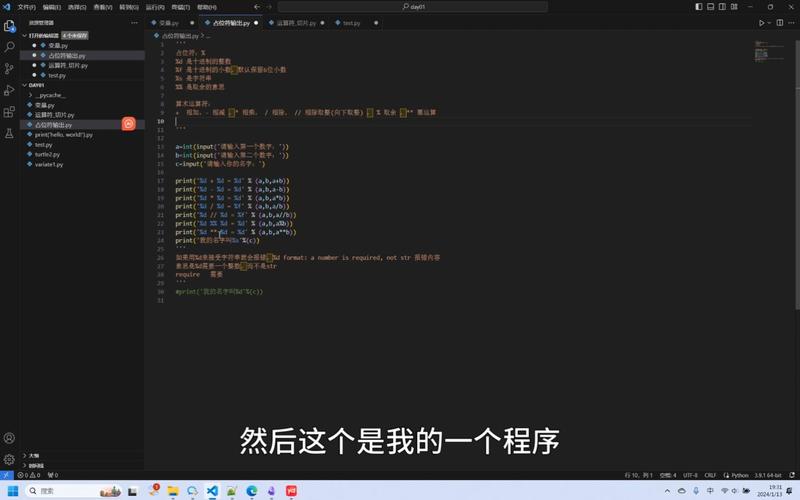The image size is (800, 500).
Task: Click the editor vertical scrollbar
Action: 797,173
